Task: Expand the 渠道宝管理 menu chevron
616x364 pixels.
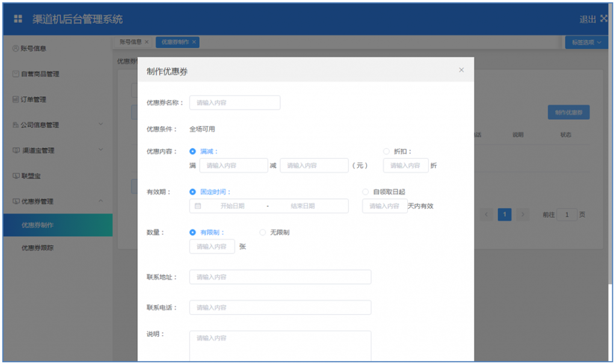Action: click(x=100, y=150)
